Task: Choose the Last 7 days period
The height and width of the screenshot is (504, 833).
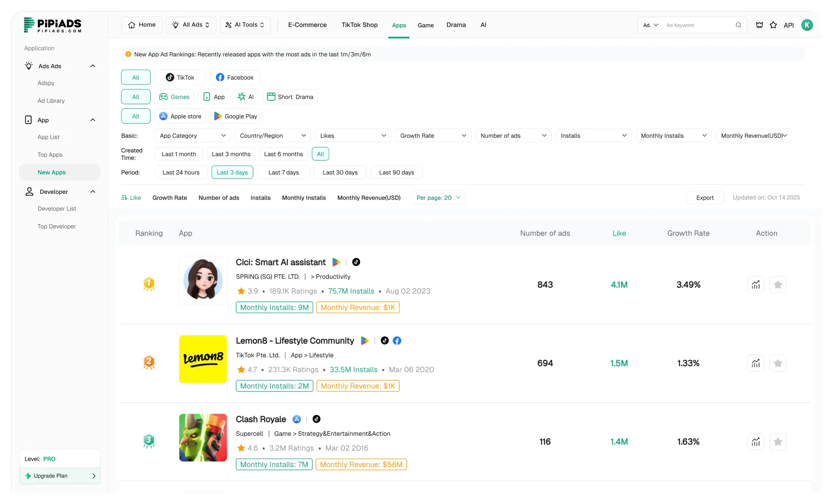Action: (284, 173)
